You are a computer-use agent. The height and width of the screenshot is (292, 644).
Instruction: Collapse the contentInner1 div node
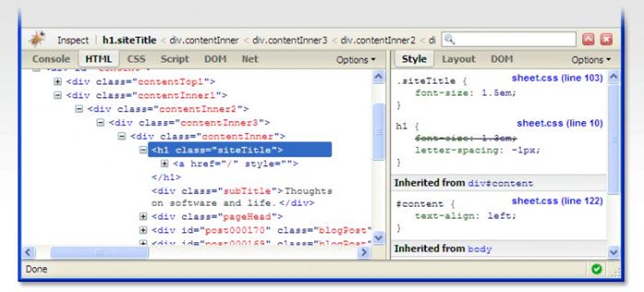coord(57,95)
